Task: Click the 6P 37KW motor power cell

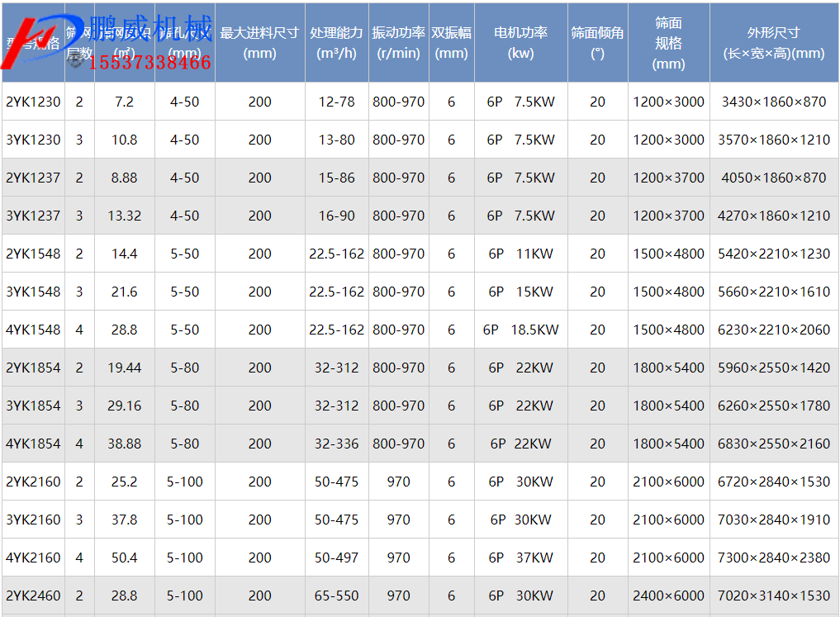Action: pos(520,558)
